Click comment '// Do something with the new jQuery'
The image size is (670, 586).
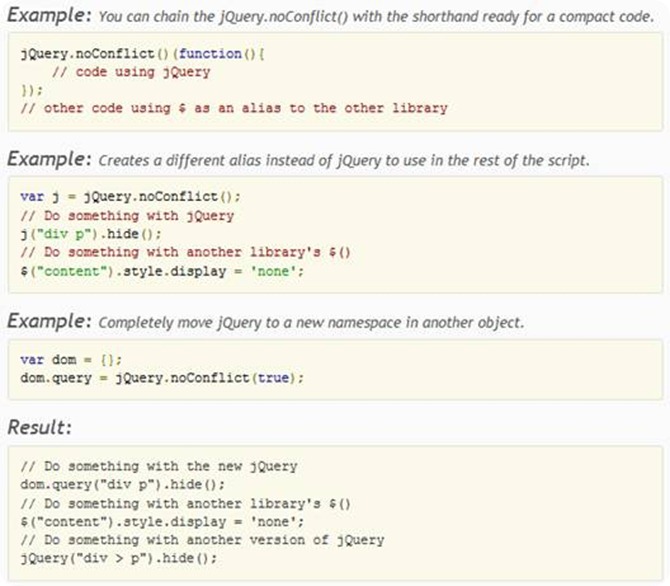point(159,466)
